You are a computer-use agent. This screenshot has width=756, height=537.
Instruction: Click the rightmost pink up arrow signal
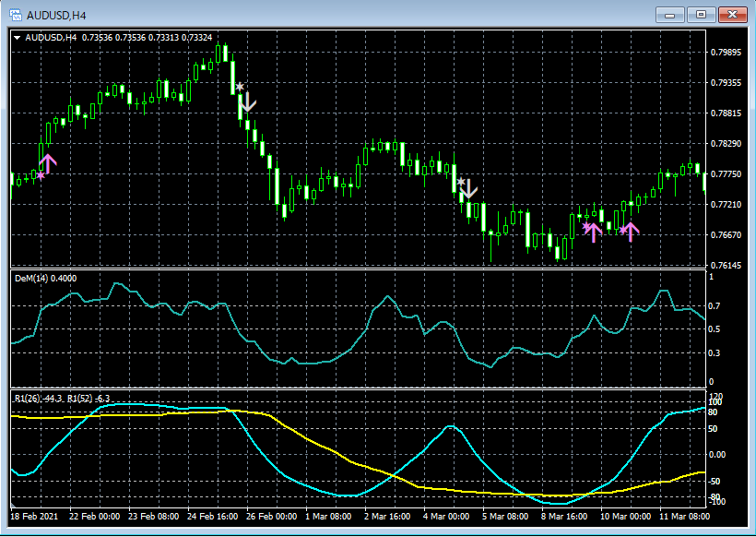click(x=630, y=231)
